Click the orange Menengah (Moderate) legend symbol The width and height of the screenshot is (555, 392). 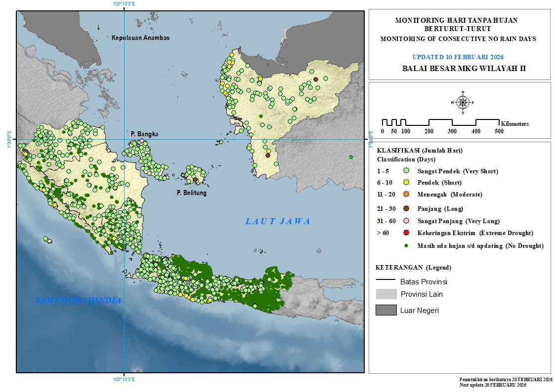406,195
